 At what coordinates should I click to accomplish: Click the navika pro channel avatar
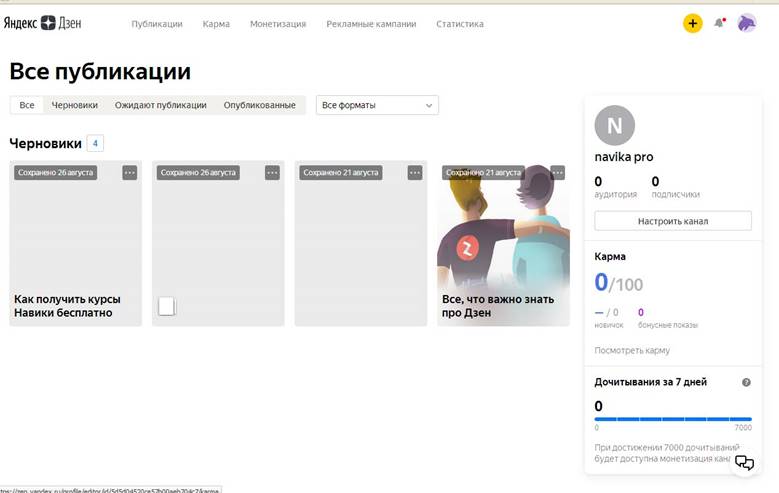click(614, 126)
